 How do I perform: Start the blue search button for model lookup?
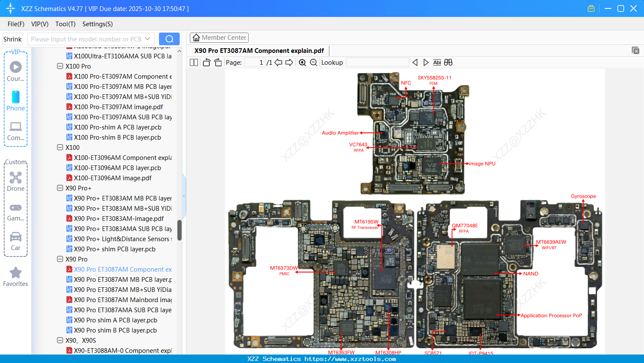(169, 38)
